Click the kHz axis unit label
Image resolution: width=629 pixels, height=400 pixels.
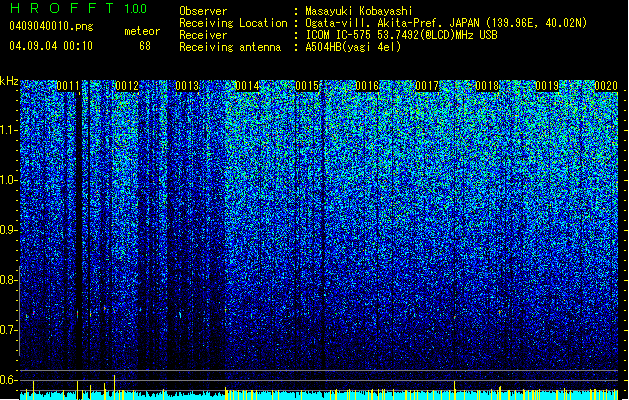coord(9,81)
